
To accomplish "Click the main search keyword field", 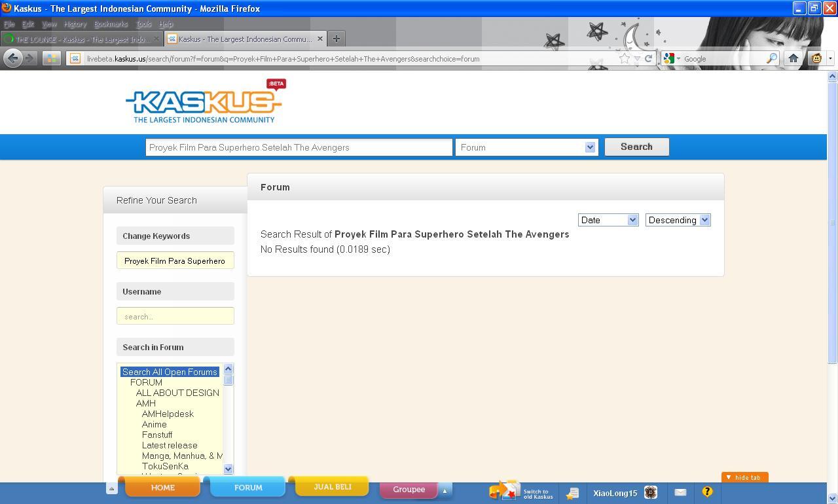I will [x=299, y=147].
